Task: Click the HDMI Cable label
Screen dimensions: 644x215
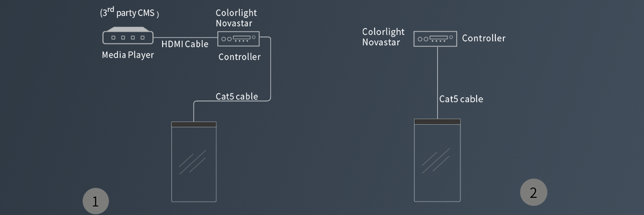Action: click(185, 44)
